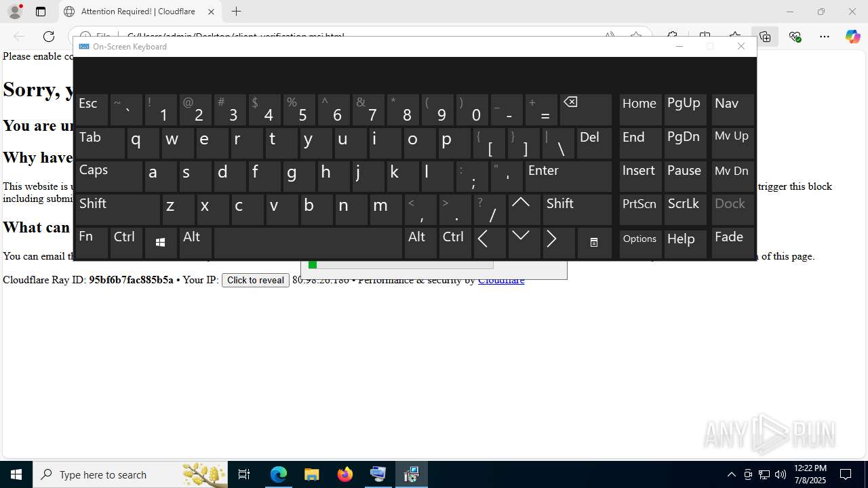Open the clock showing 12:22 PM
The height and width of the screenshot is (488, 868).
pyautogui.click(x=810, y=474)
